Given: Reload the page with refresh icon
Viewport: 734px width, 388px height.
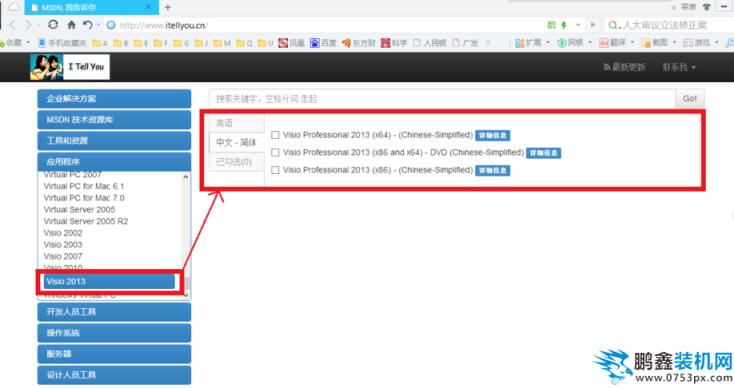Looking at the screenshot, I should [53, 24].
